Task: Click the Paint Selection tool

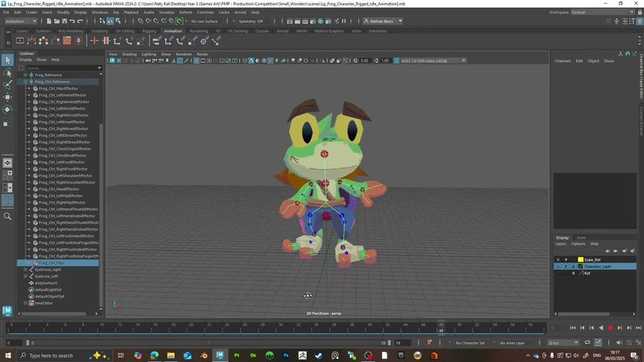Action: click(x=7, y=85)
